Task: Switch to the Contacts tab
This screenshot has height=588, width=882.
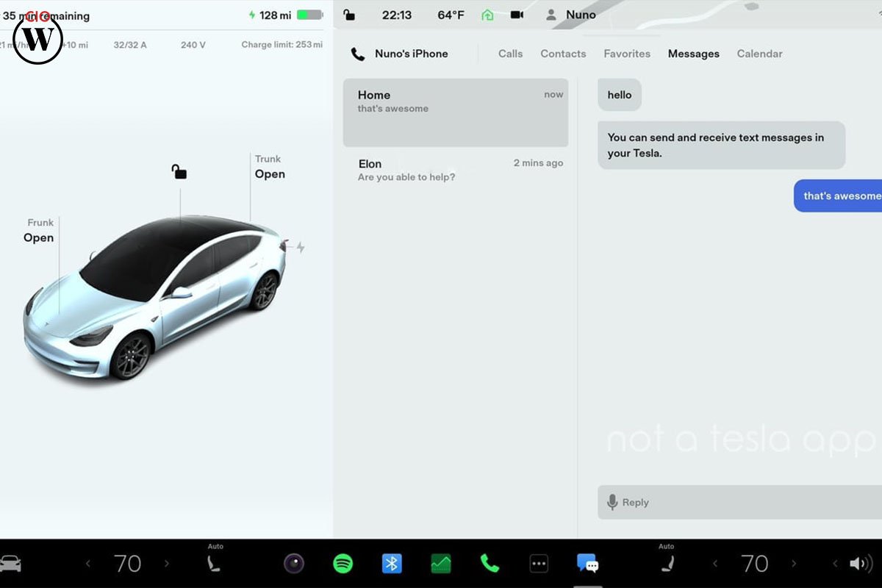Action: click(x=563, y=54)
